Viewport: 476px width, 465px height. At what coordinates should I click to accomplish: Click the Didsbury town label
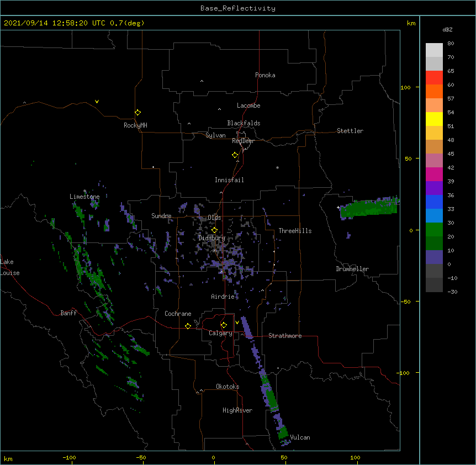coord(212,238)
